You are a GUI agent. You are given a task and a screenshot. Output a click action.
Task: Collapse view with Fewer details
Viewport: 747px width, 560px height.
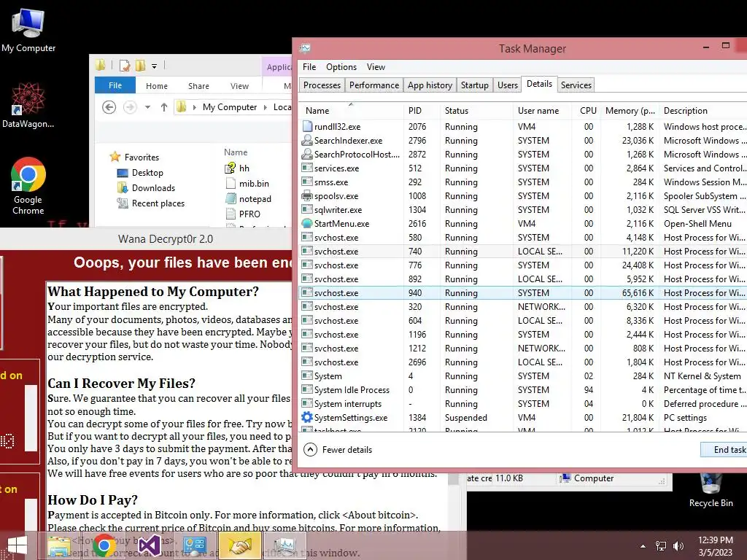338,449
